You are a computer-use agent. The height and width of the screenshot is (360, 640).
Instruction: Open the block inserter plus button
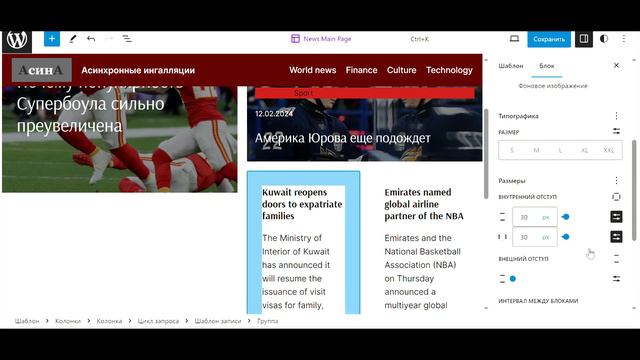pos(52,39)
